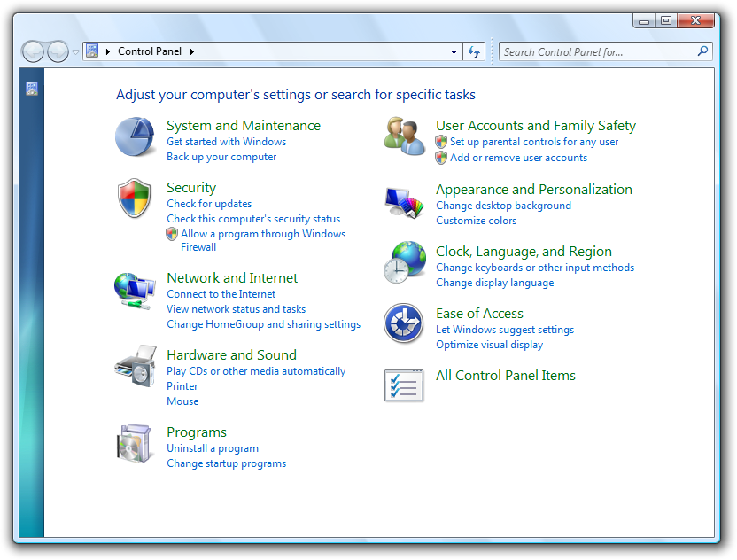
Task: Open the Security category heading
Action: 191,188
